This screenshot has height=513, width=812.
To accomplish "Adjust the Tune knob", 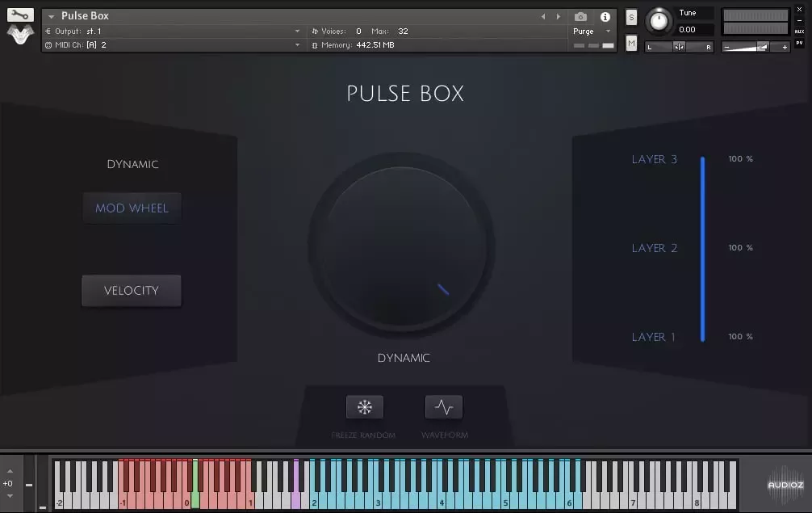I will [659, 22].
